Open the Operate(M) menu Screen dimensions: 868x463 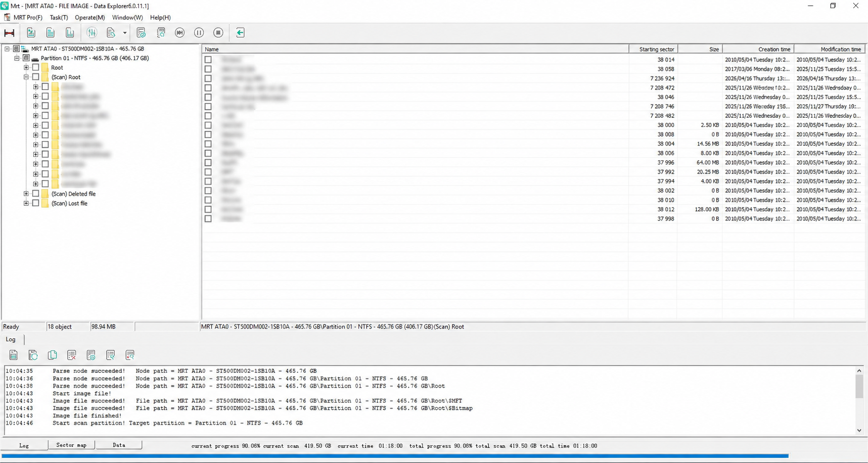pyautogui.click(x=90, y=18)
